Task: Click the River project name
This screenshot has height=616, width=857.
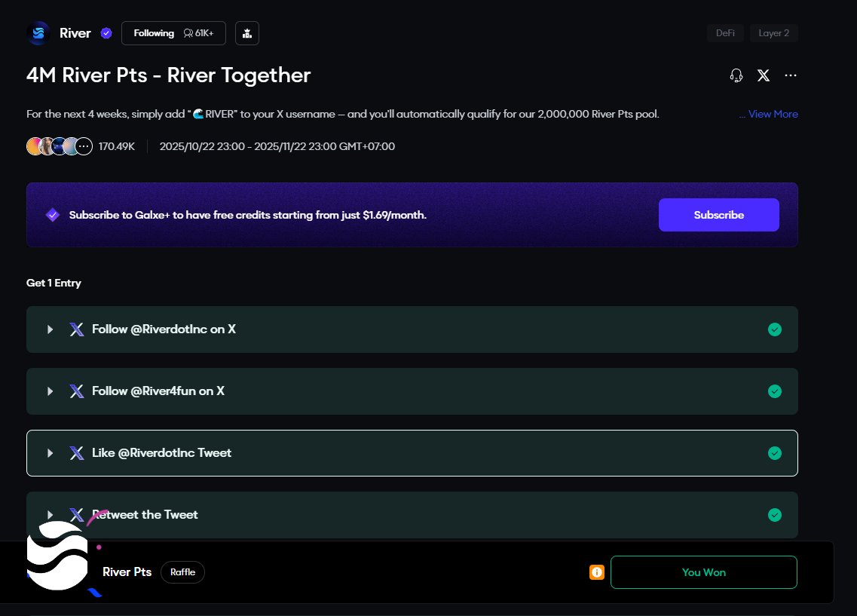Action: coord(75,33)
